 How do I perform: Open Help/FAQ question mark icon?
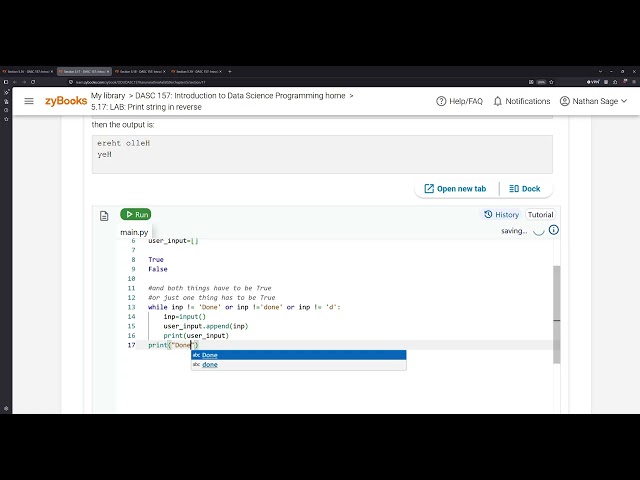click(x=441, y=101)
